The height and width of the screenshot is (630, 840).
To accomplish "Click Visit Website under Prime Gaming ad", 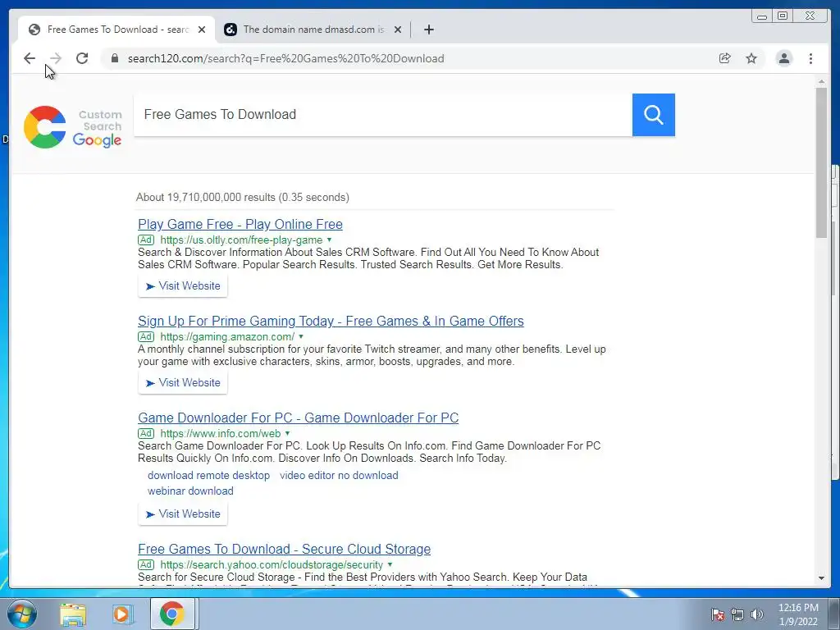I will [x=183, y=382].
